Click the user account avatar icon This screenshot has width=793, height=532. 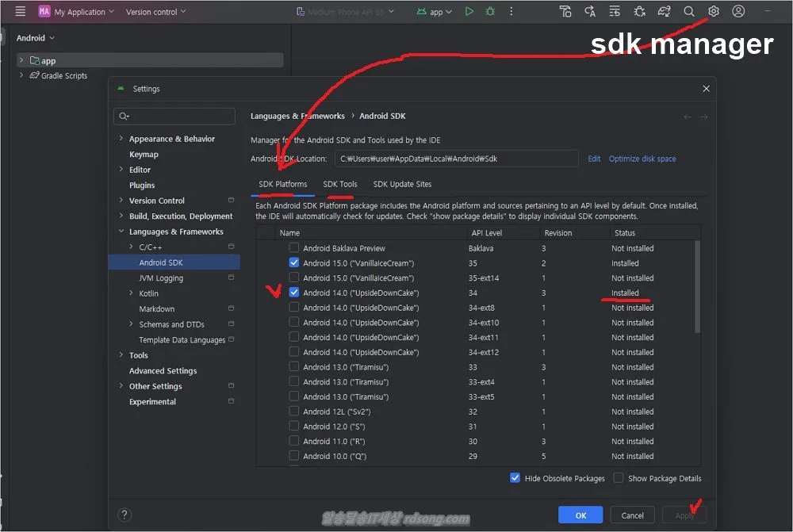click(738, 12)
